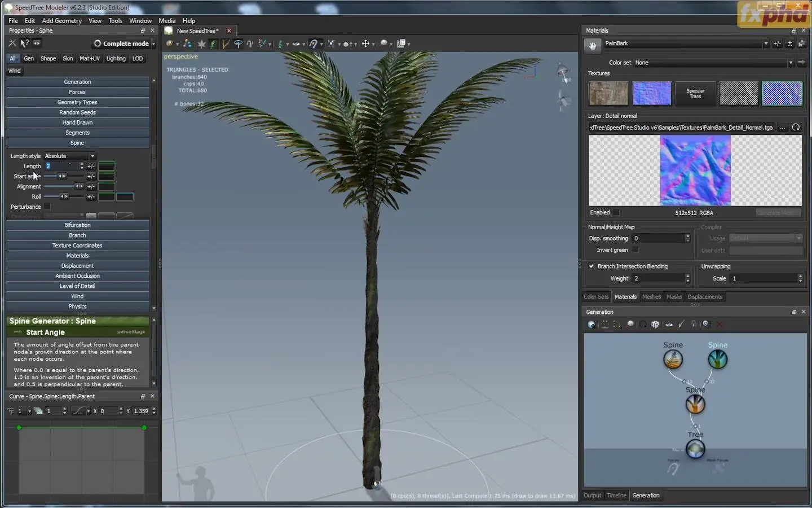Switch to the Meshes tab
The height and width of the screenshot is (508, 812).
[651, 297]
